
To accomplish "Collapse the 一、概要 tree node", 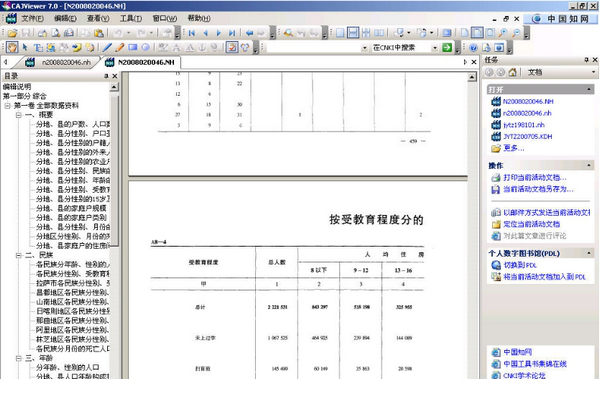I will [18, 115].
